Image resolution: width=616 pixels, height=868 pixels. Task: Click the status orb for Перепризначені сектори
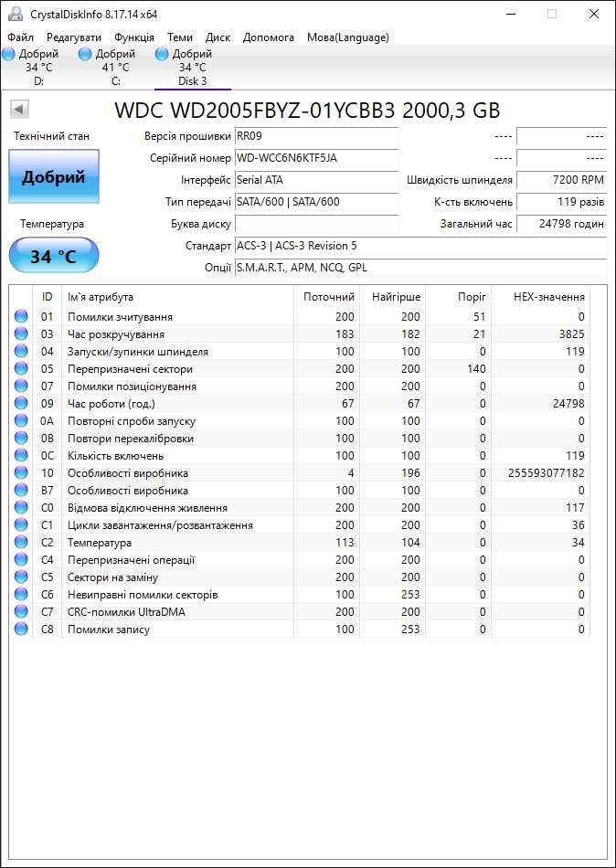click(x=21, y=369)
